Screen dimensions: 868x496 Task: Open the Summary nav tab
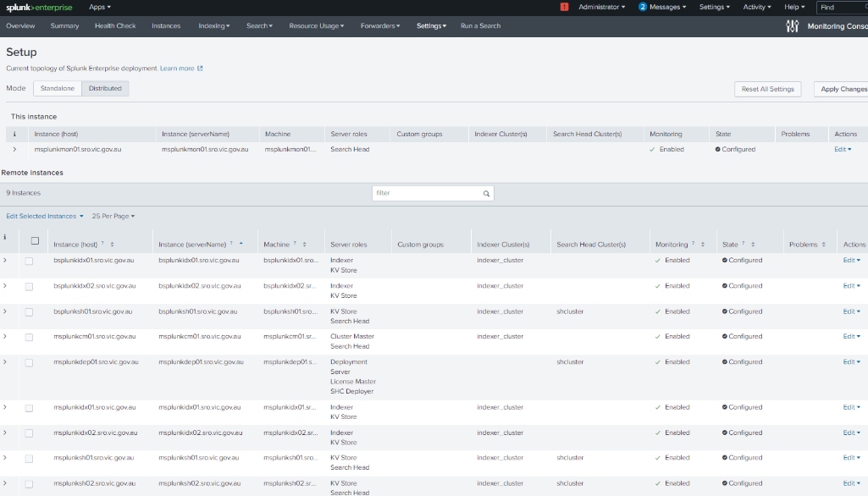(64, 26)
